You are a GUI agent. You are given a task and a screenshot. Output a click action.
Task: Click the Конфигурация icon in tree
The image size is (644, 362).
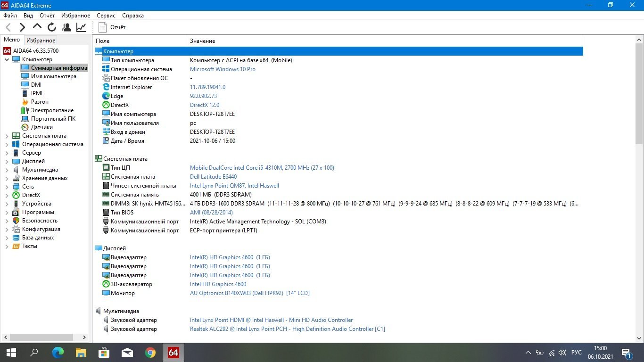16,229
